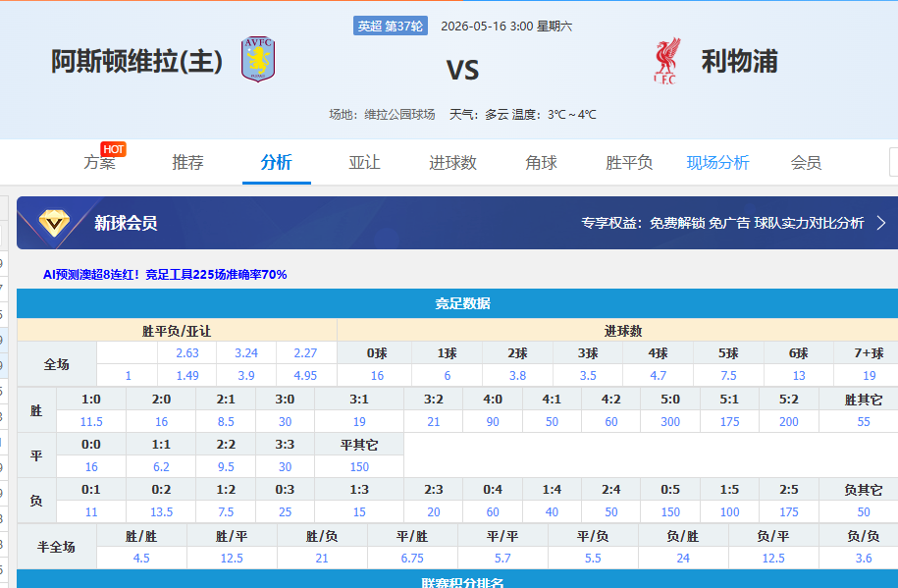Click 1球 odds value 6

(x=448, y=375)
